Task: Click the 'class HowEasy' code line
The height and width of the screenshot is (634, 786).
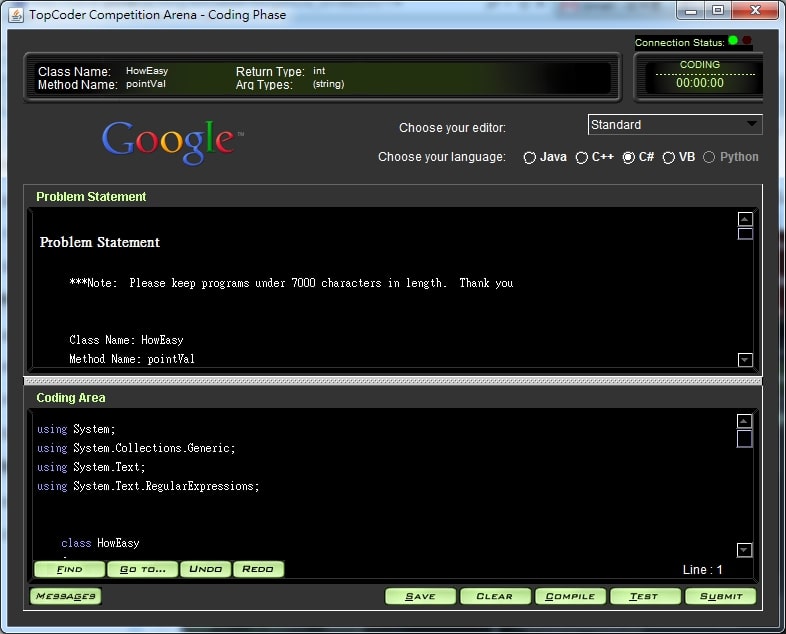Action: (100, 543)
